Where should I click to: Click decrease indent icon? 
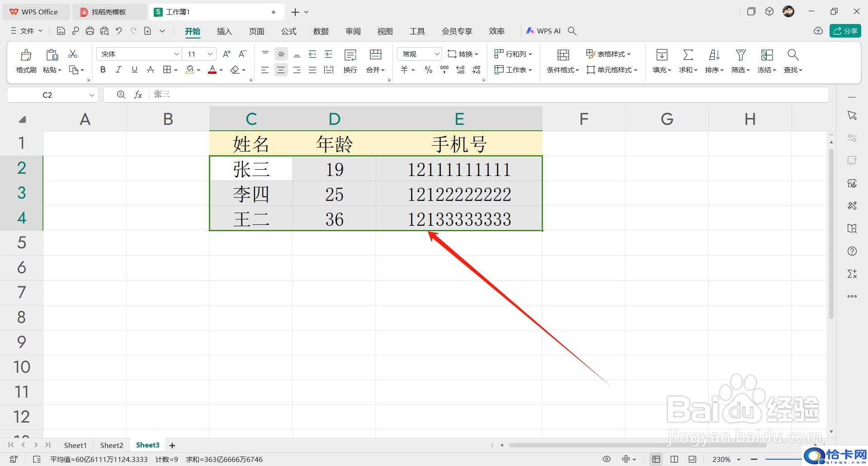point(312,54)
